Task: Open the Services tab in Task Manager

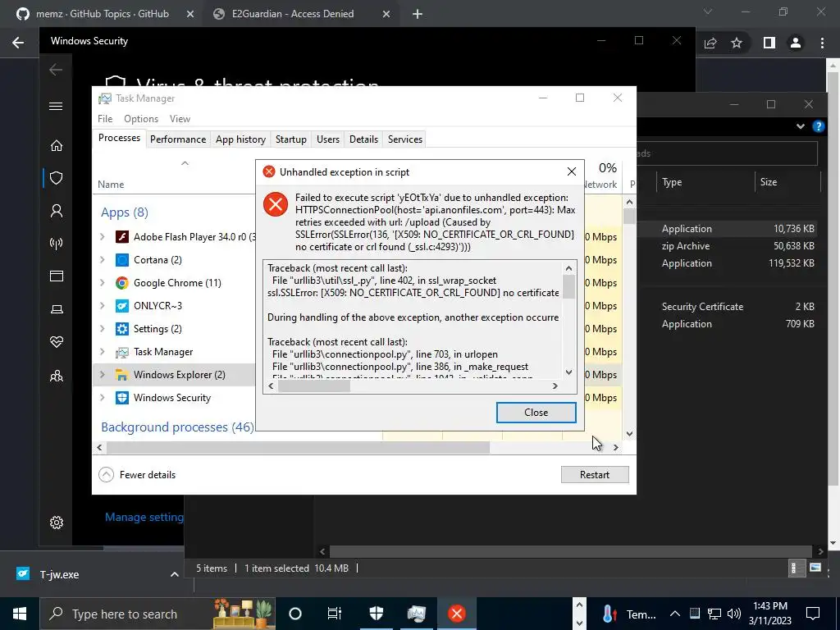Action: tap(405, 139)
